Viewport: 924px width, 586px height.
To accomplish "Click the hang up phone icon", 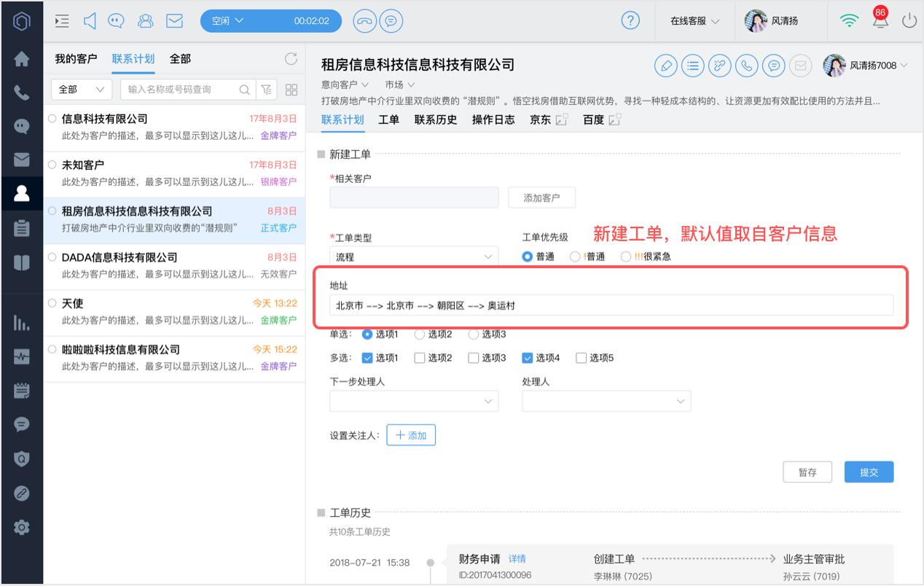I will [x=364, y=21].
